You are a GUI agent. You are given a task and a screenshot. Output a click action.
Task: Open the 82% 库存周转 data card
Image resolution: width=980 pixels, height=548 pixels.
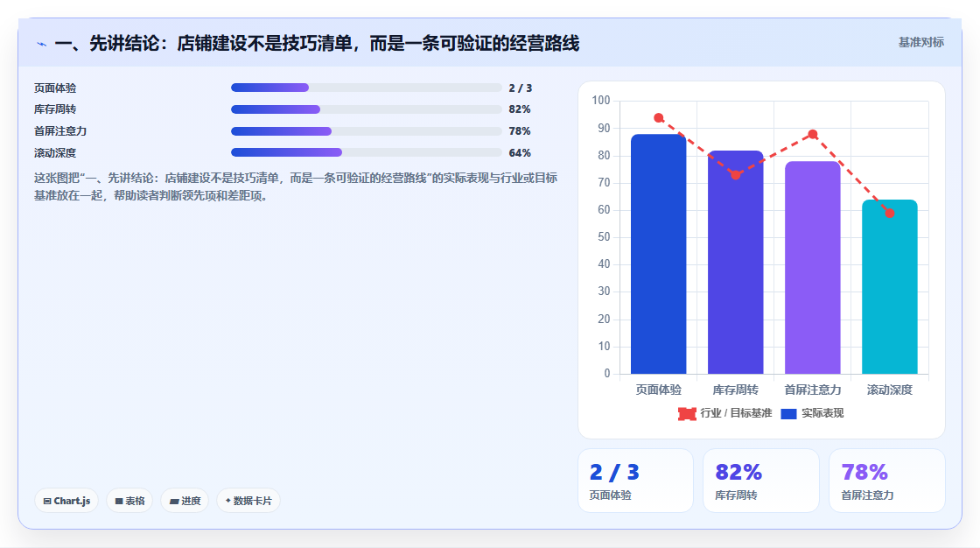click(761, 481)
